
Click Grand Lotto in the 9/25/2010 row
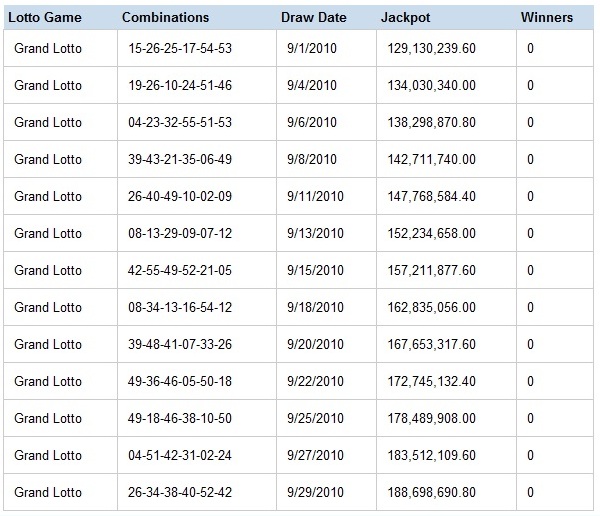(48, 418)
